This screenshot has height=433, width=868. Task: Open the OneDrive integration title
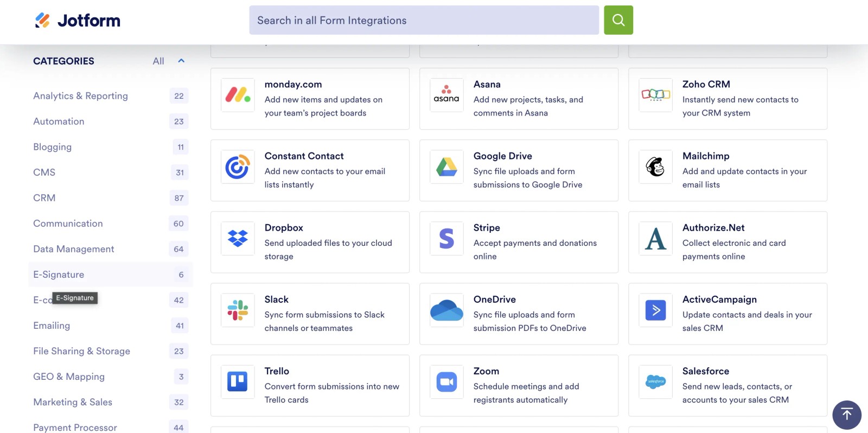(494, 299)
